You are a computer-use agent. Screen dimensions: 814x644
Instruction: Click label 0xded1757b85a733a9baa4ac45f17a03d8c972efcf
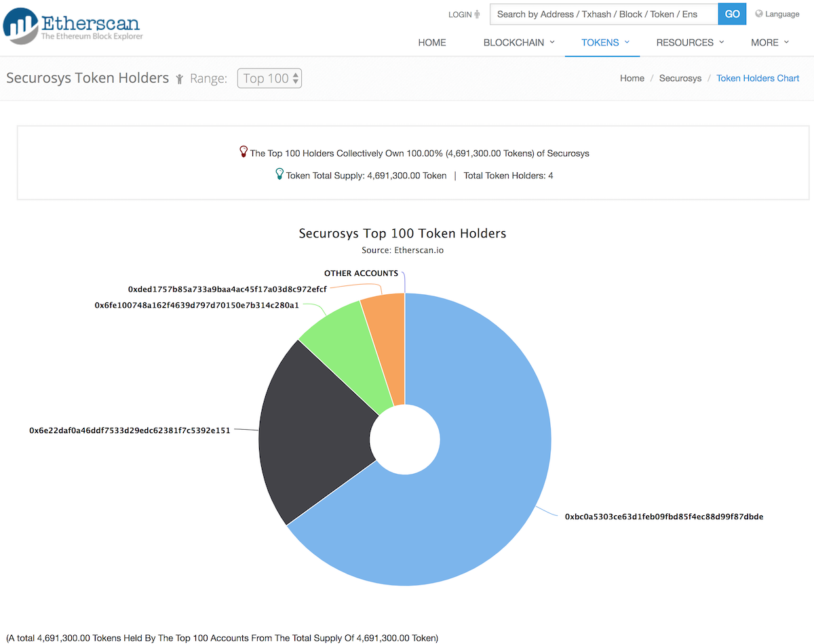click(227, 289)
